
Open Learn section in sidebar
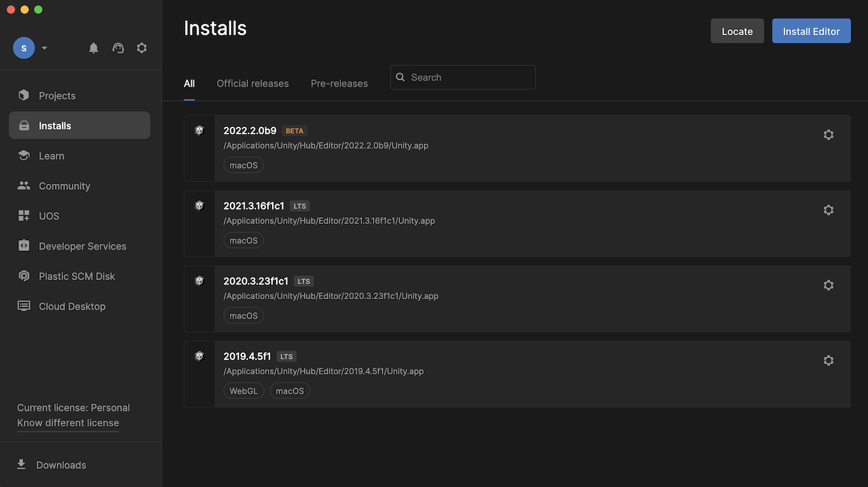(x=79, y=156)
